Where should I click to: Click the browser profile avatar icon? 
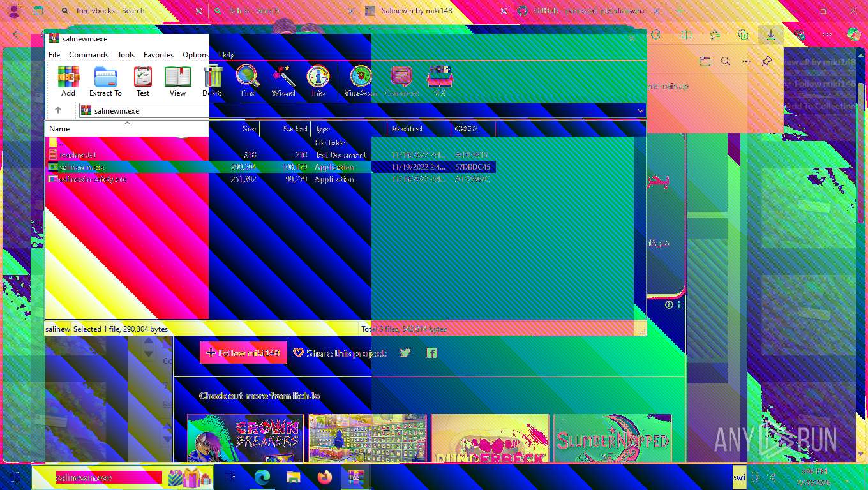[15, 11]
